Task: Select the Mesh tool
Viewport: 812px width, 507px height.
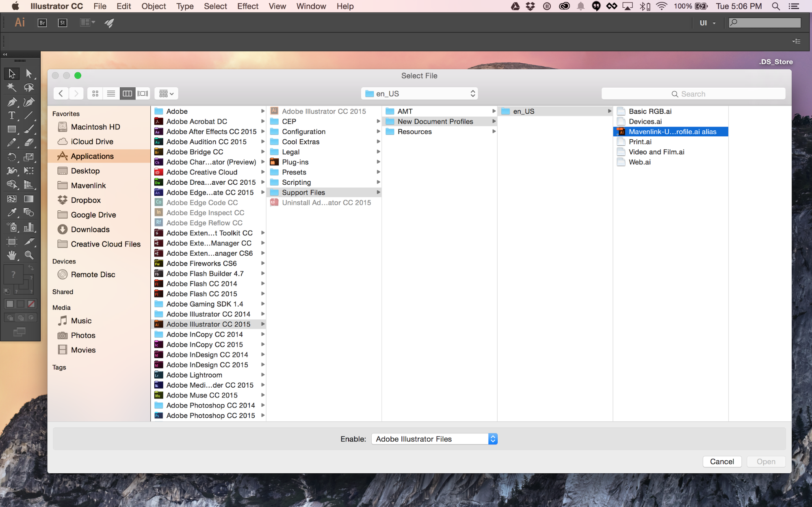Action: (11, 199)
